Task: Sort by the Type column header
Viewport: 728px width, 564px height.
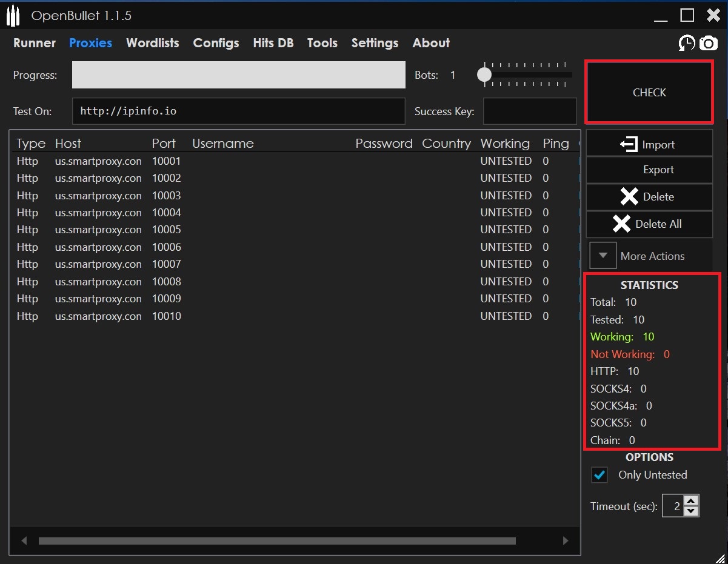Action: (x=31, y=144)
